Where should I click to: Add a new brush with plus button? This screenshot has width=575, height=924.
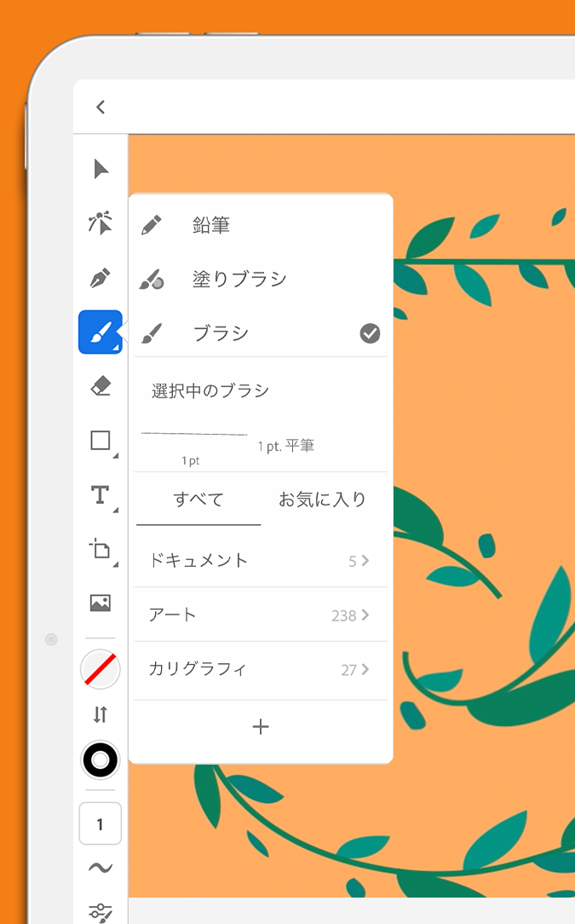click(x=261, y=727)
